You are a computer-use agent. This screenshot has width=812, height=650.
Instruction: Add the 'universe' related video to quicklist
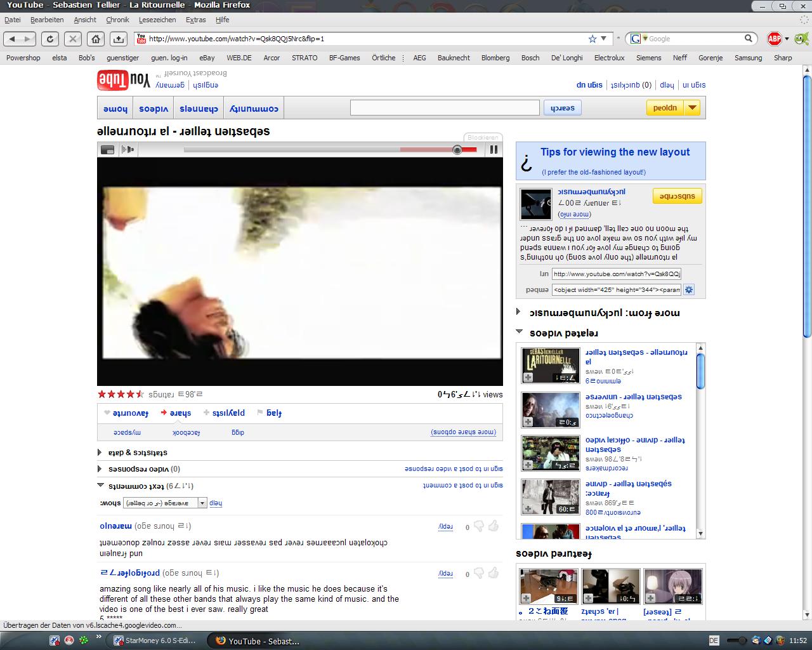pos(528,421)
